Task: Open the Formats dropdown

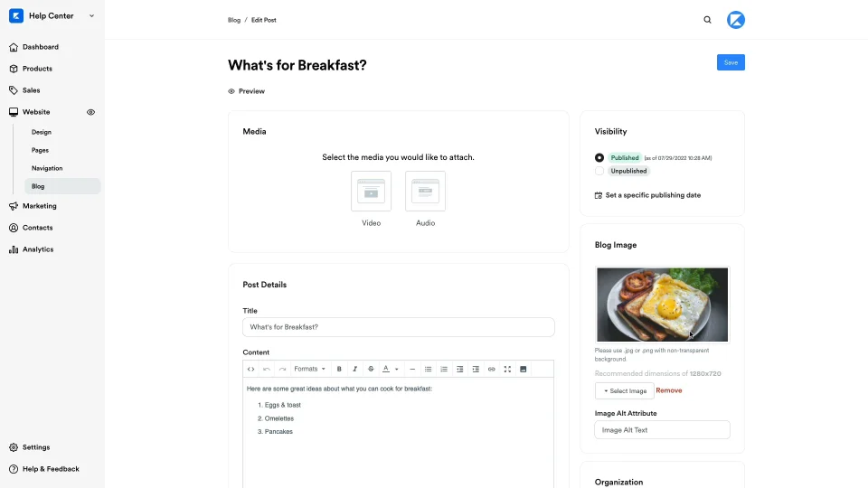Action: point(309,369)
